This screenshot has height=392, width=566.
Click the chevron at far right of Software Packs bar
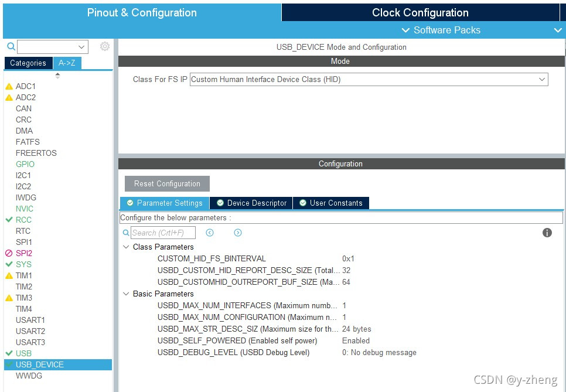[x=558, y=30]
